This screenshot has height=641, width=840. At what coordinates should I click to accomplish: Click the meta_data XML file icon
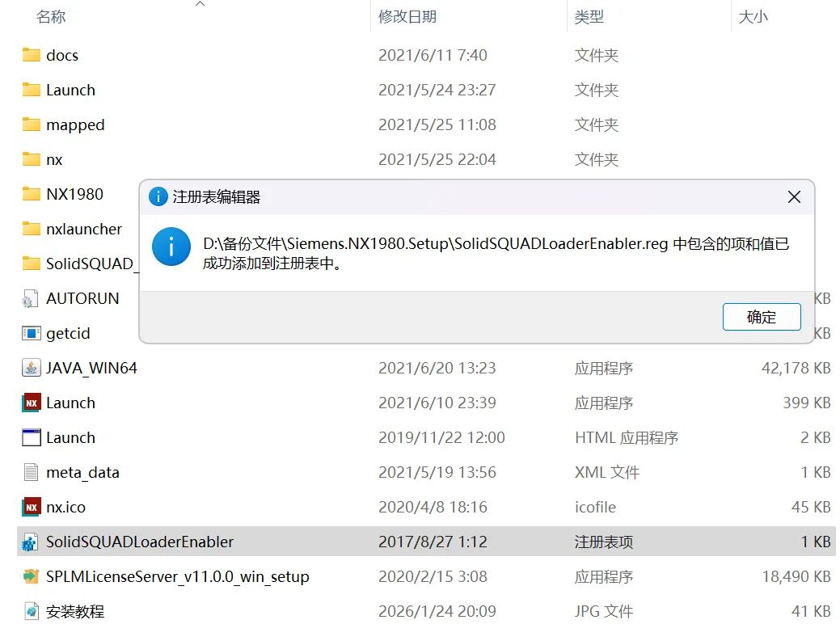pos(31,472)
